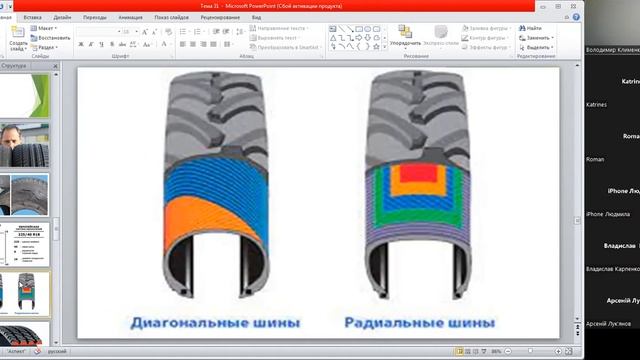The height and width of the screenshot is (360, 640).
Task: Open the text columns options
Action: tap(228, 44)
